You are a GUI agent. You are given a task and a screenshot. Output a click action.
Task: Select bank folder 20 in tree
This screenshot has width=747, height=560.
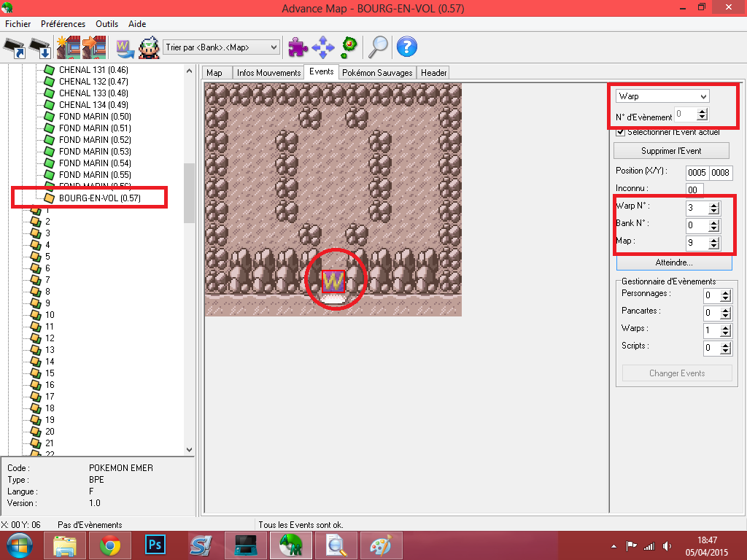pos(50,432)
